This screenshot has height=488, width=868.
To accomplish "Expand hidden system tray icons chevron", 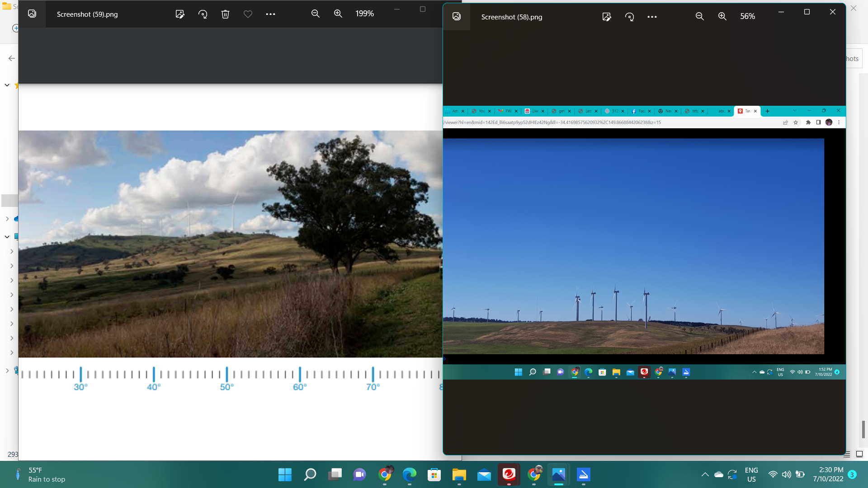I will [705, 474].
